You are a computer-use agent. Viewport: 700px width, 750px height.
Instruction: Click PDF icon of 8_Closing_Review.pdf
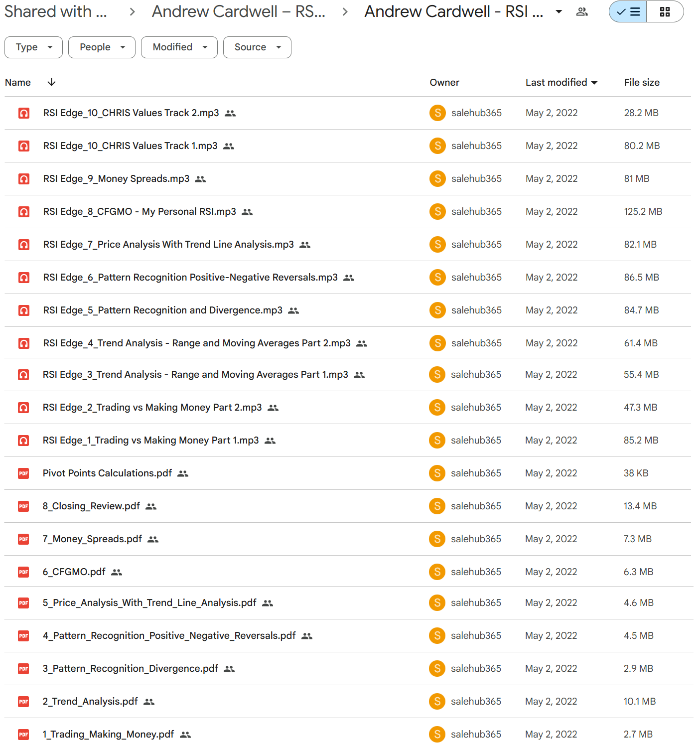coord(23,506)
